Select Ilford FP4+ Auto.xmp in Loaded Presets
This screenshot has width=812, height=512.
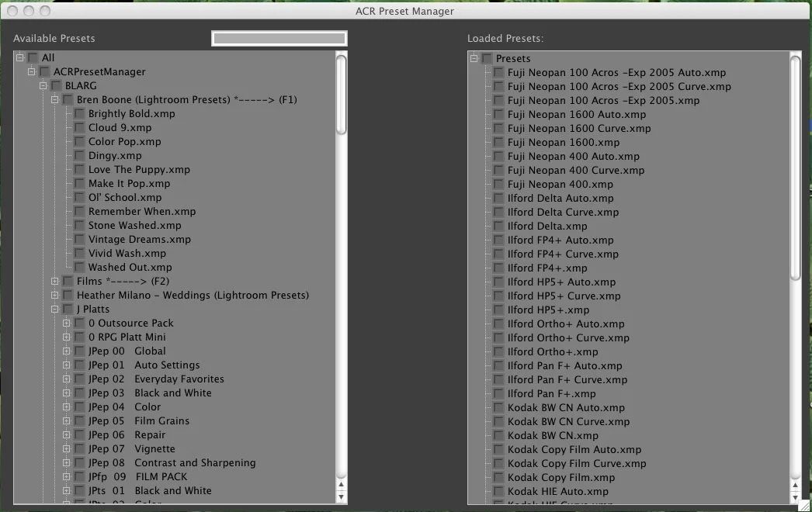point(560,240)
